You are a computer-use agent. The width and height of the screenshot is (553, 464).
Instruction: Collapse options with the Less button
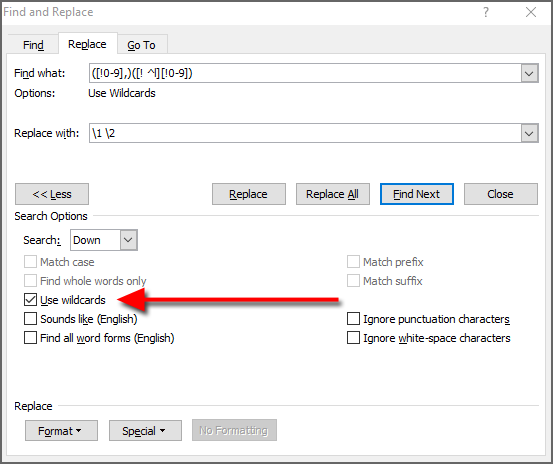[52, 194]
